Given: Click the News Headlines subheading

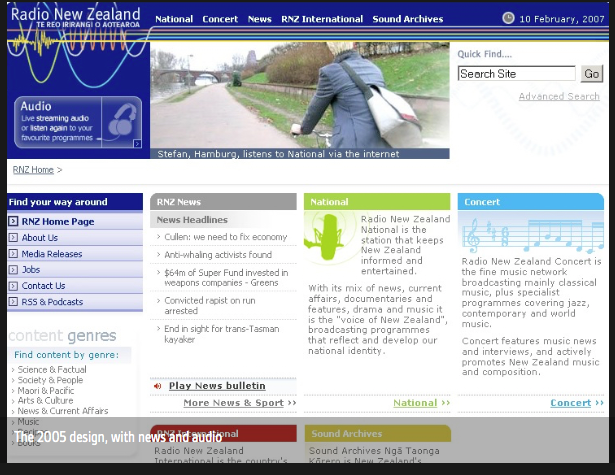Looking at the screenshot, I should [x=192, y=220].
